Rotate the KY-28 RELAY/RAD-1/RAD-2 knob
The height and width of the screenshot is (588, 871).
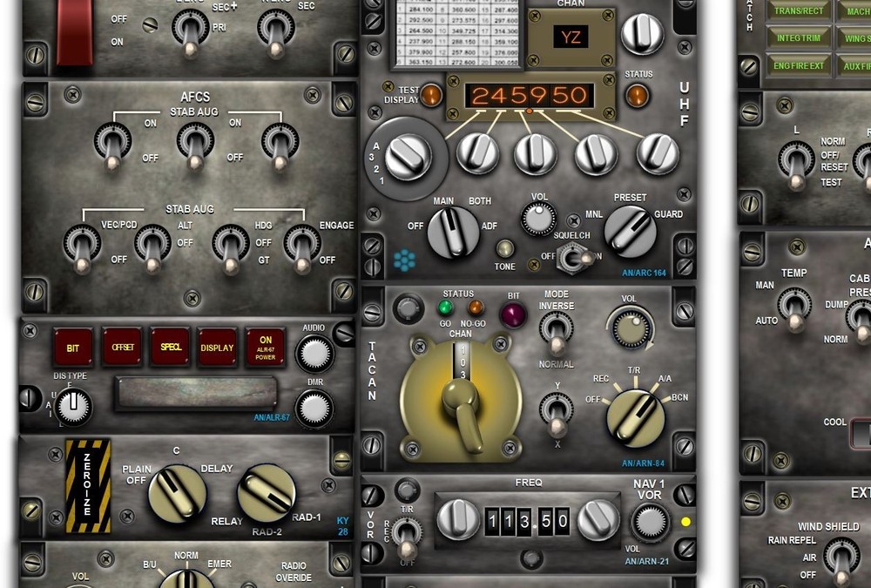pos(267,494)
